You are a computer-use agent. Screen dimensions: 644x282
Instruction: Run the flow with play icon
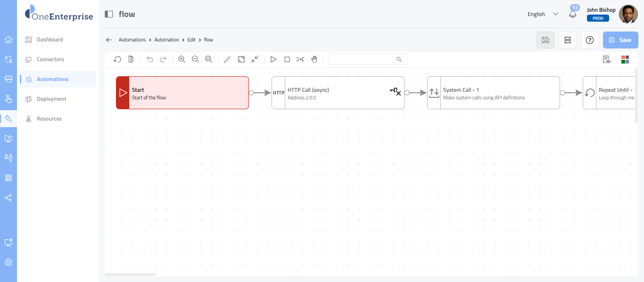point(273,59)
